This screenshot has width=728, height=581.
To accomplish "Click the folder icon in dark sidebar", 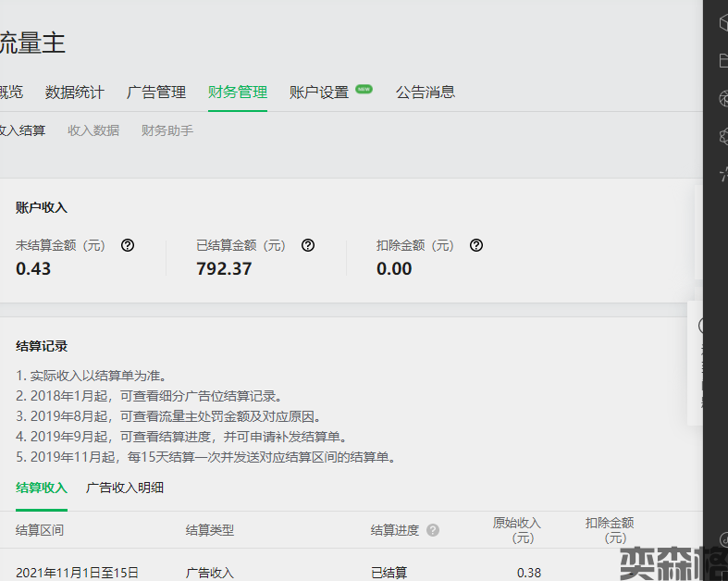I will (722, 61).
